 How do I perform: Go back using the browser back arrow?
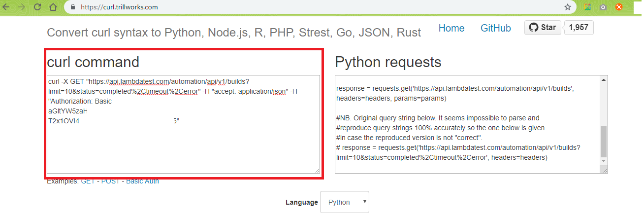click(x=7, y=7)
